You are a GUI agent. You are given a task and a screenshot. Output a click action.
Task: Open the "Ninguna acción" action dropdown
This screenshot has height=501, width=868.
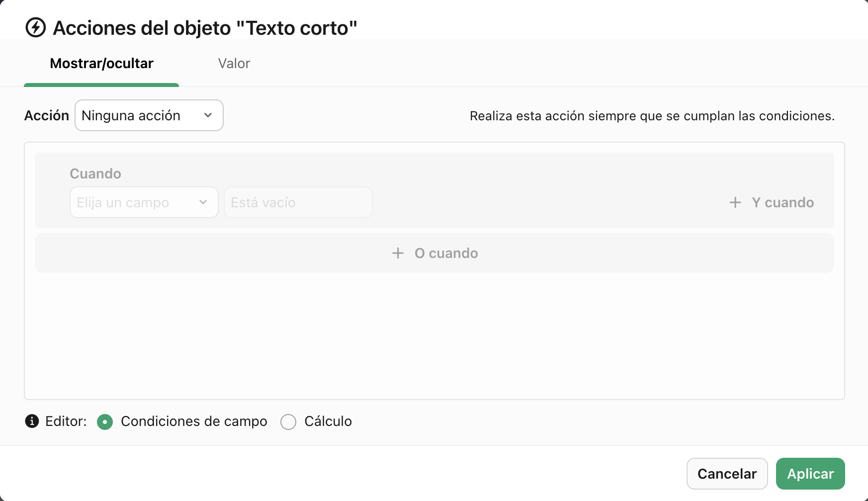coord(149,115)
